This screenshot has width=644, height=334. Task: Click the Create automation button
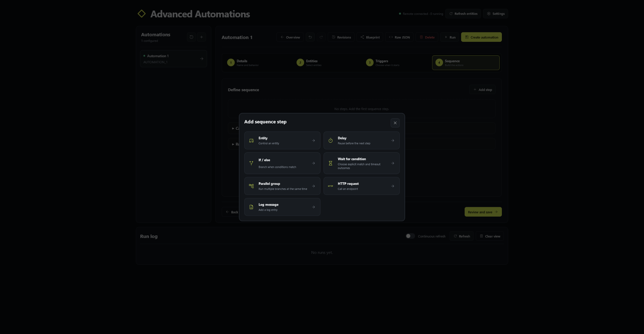(x=481, y=37)
